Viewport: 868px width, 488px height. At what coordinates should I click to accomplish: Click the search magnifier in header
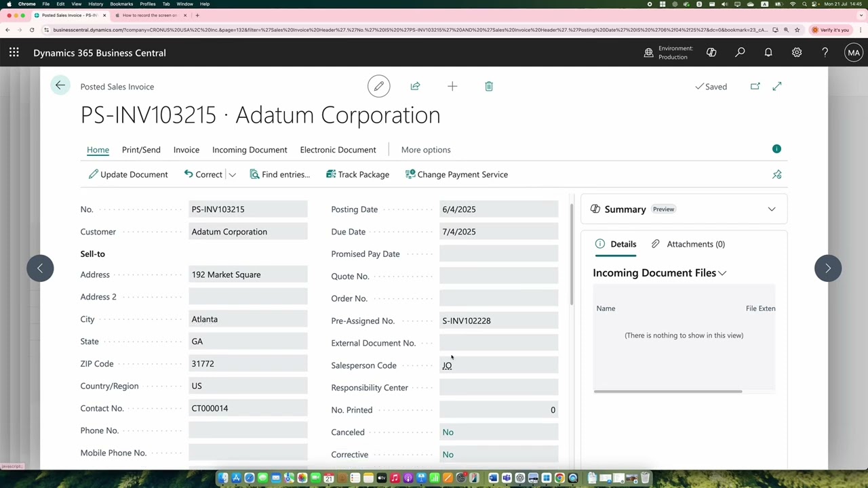[x=740, y=52]
